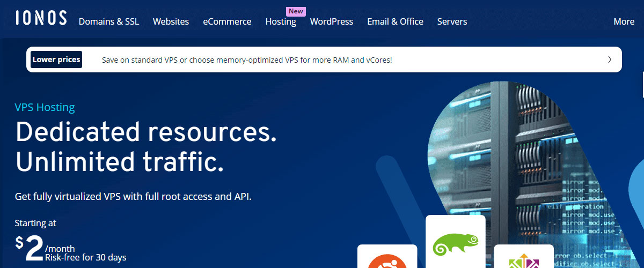Click the Ubuntu logo tile
The width and height of the screenshot is (644, 268).
pyautogui.click(x=387, y=256)
